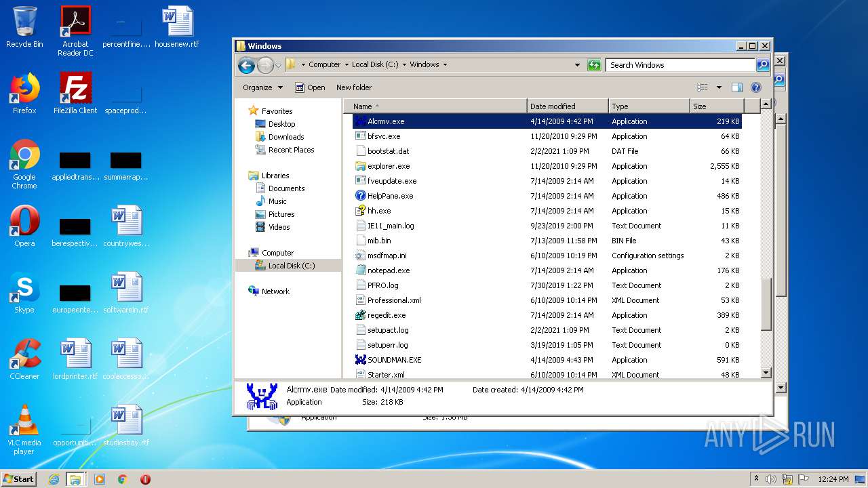Click the taskbar clock 12:24 PM

[x=833, y=479]
